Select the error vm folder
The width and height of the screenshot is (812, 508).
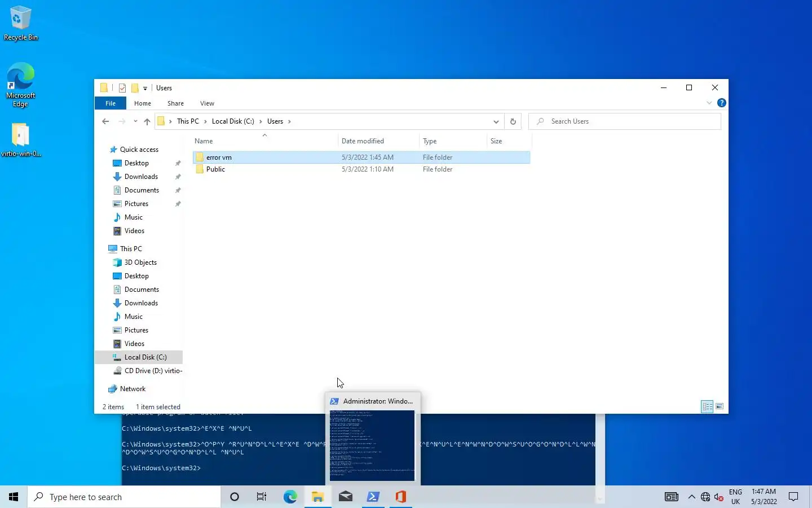point(361,157)
